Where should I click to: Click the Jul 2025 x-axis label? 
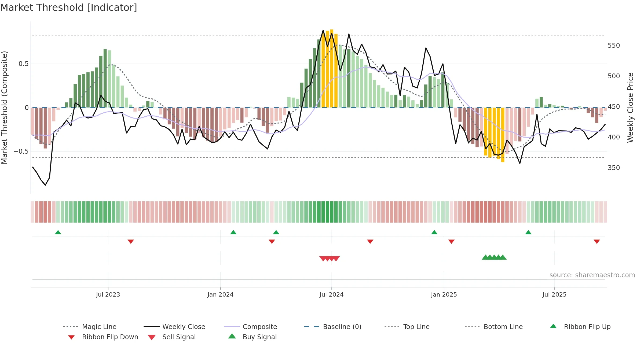click(554, 295)
